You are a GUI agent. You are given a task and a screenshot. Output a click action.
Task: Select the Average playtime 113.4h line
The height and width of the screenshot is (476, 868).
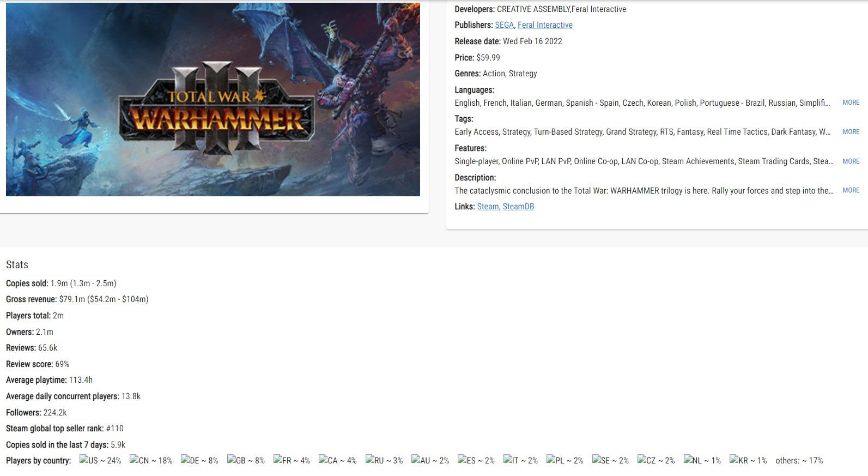coord(49,380)
